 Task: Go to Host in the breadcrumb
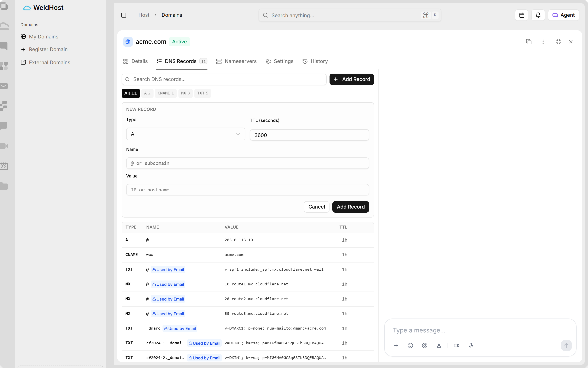coord(144,15)
